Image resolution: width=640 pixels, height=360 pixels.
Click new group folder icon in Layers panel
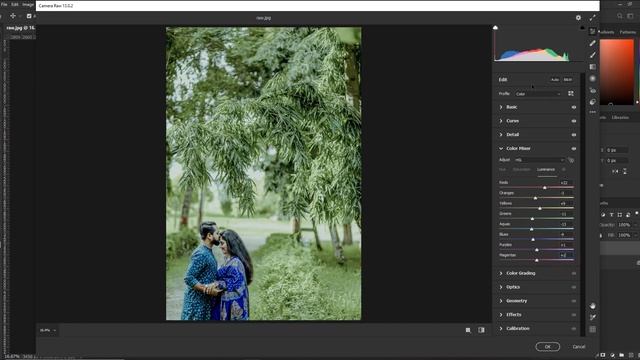pos(621,355)
